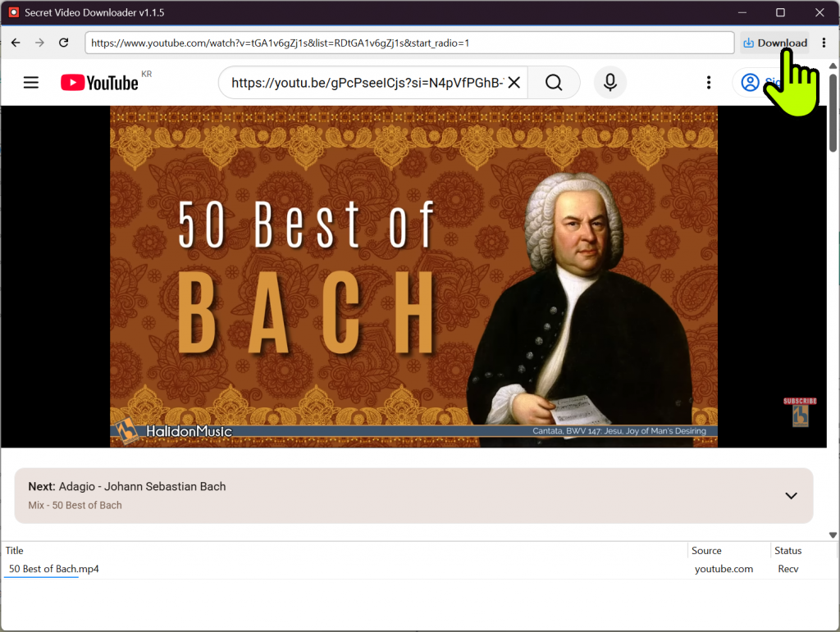
Task: Click the page vertical scrollbar thumb
Action: click(x=833, y=113)
